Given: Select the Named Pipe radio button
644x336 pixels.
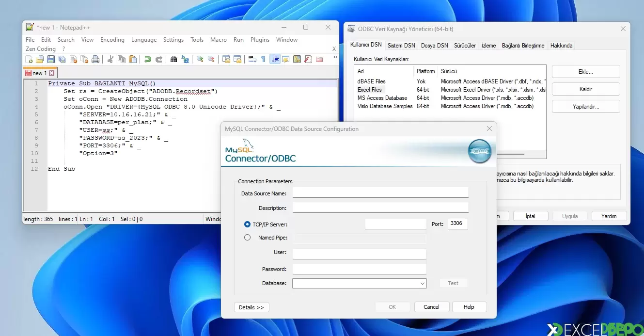Looking at the screenshot, I should coord(248,238).
